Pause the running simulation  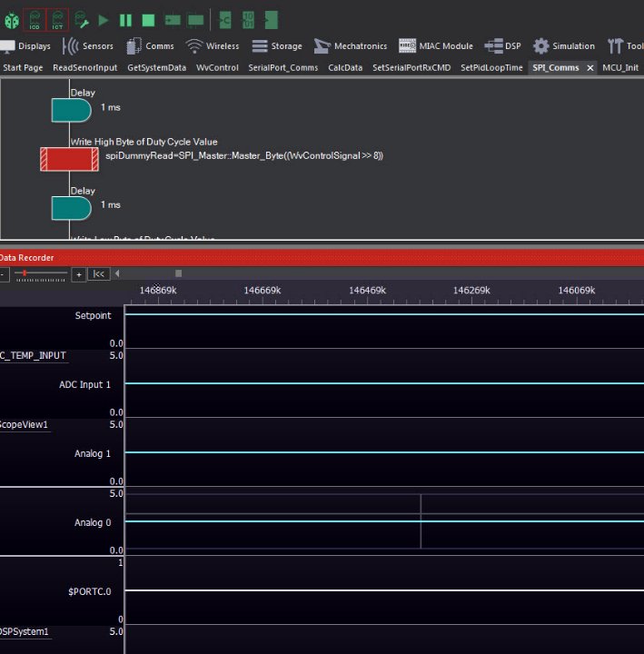(125, 20)
